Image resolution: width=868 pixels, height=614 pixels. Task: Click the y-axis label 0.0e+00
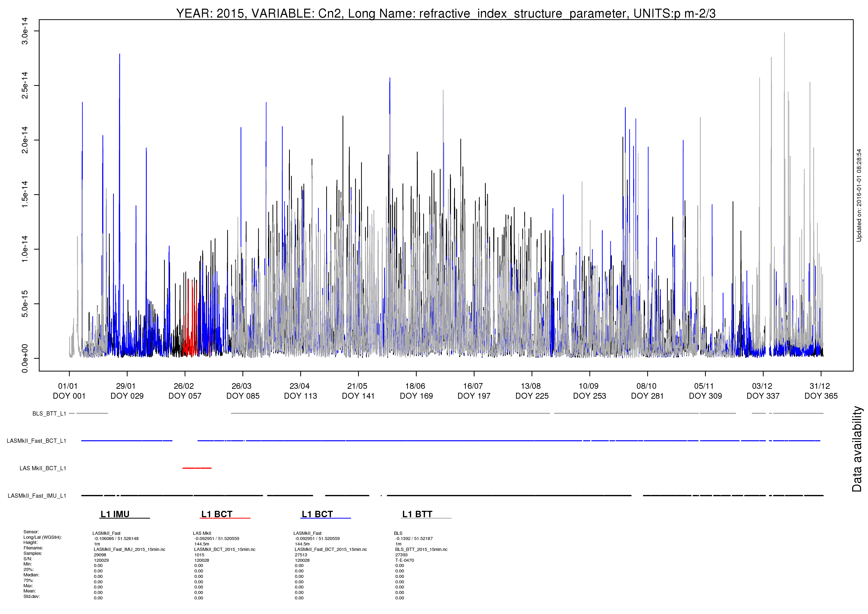click(x=25, y=358)
